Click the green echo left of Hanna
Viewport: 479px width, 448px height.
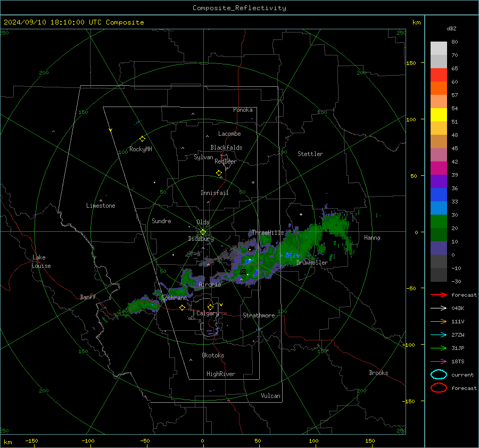tap(335, 225)
